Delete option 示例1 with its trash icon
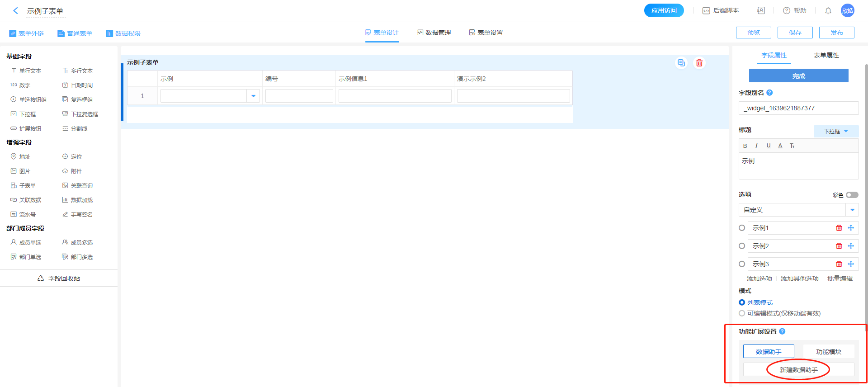Viewport: 868px width, 387px height. [839, 228]
